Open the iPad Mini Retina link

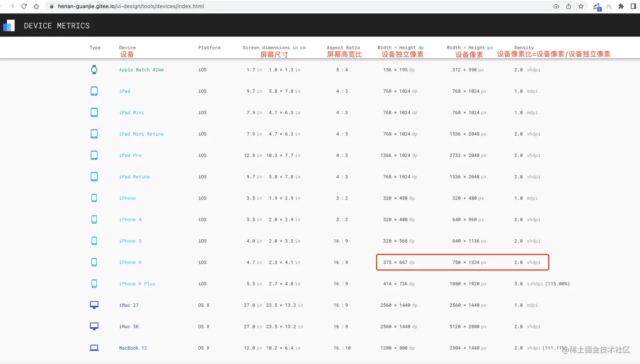click(x=141, y=134)
